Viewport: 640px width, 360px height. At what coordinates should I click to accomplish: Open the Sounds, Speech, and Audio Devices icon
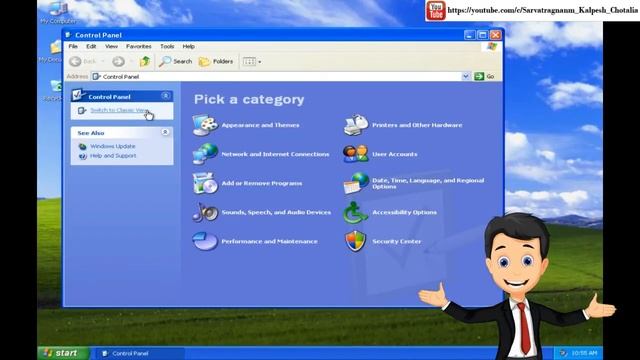pos(204,212)
